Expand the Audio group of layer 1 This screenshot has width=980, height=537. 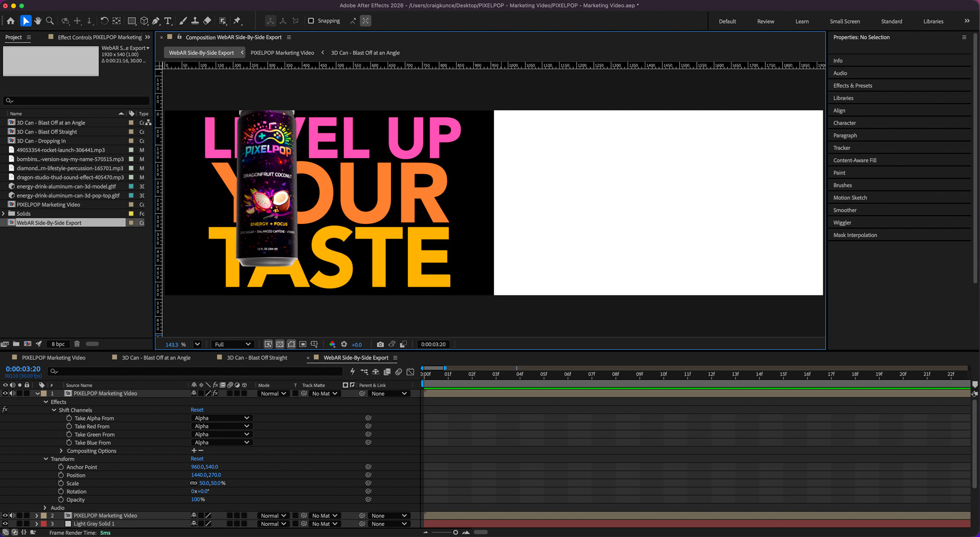point(45,508)
